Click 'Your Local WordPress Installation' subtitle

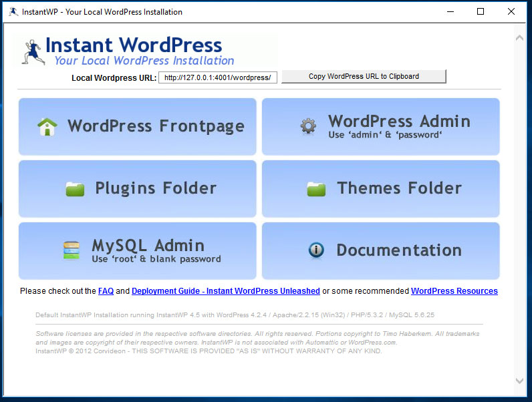pyautogui.click(x=144, y=61)
